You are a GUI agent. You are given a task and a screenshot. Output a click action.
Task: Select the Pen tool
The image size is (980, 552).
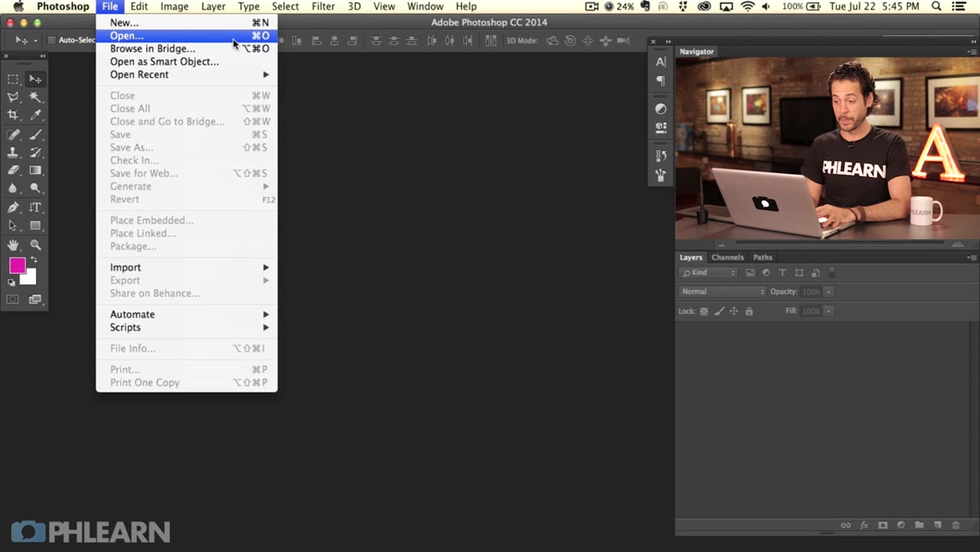point(13,207)
